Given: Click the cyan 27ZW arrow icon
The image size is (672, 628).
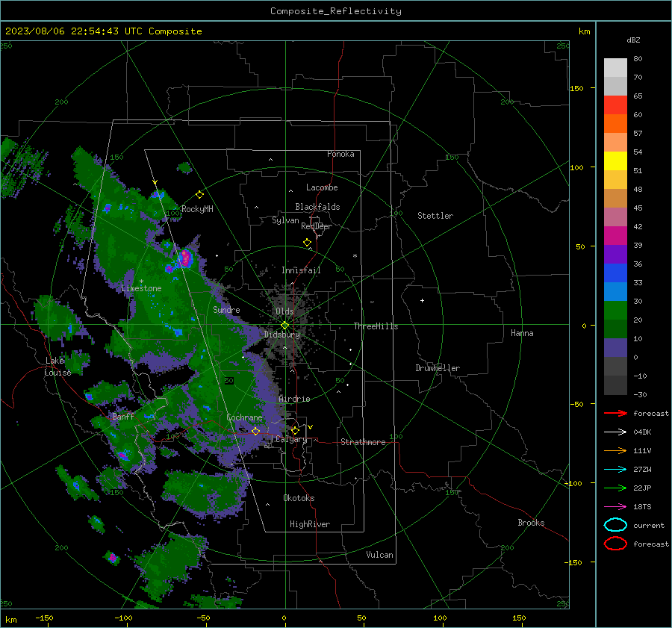Looking at the screenshot, I should coord(615,470).
